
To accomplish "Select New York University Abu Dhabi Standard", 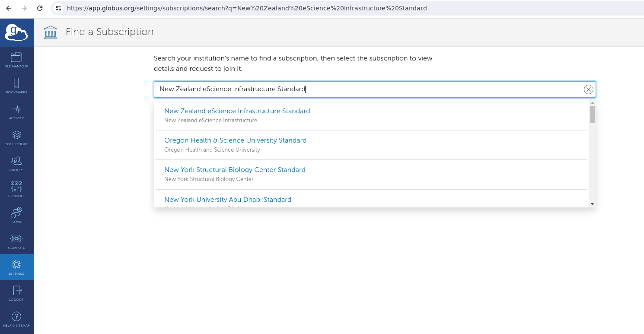I will click(372, 199).
